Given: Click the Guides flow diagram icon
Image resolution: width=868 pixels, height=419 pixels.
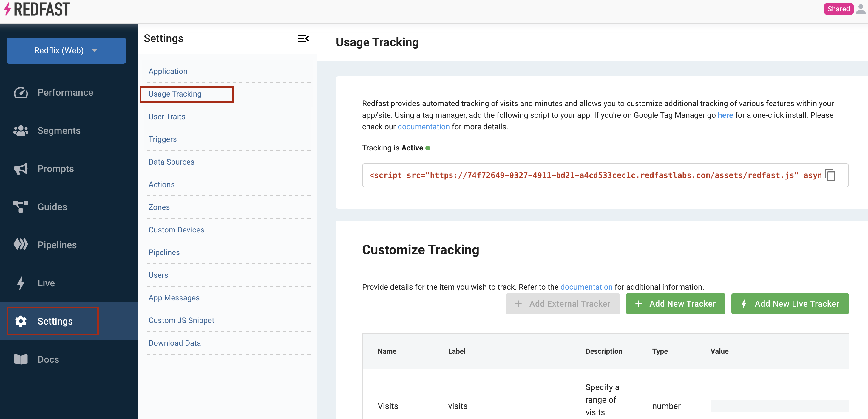Looking at the screenshot, I should coord(21,207).
